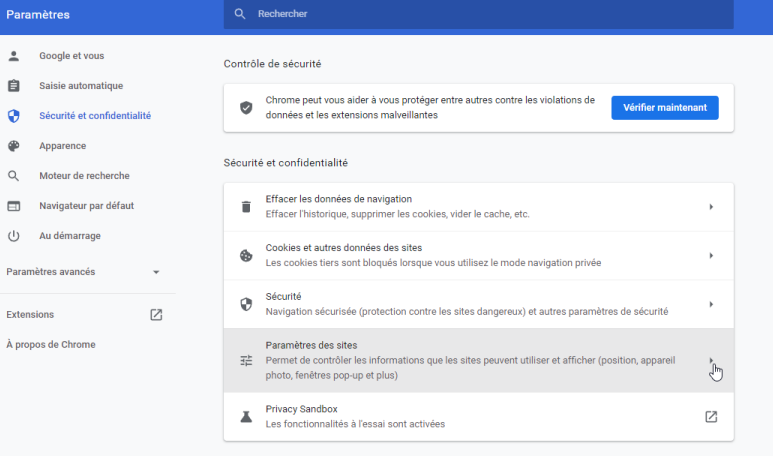Click Vérifier maintenant button
The height and width of the screenshot is (456, 773).
point(664,108)
